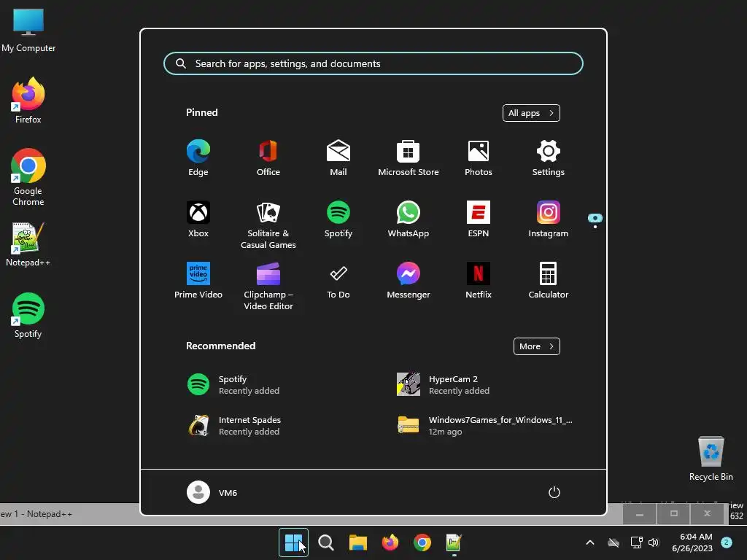This screenshot has height=560, width=747.
Task: Launch the Photos app
Action: pyautogui.click(x=479, y=158)
